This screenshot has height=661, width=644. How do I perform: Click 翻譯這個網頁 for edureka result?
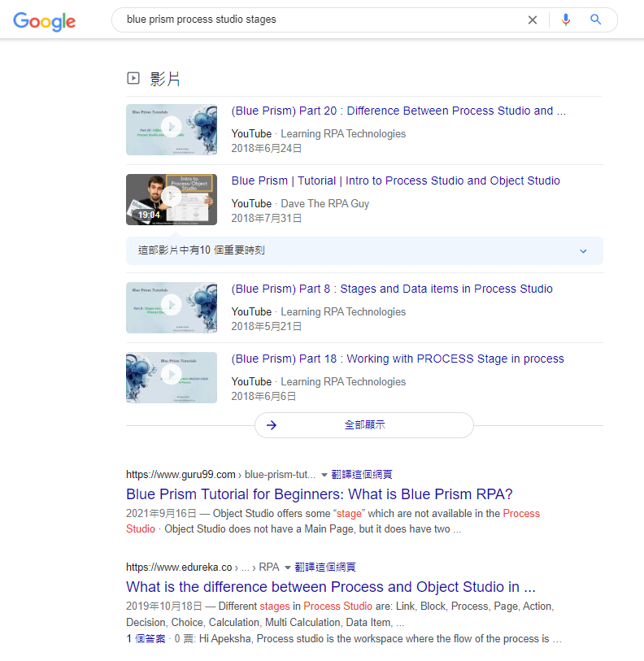click(x=325, y=568)
